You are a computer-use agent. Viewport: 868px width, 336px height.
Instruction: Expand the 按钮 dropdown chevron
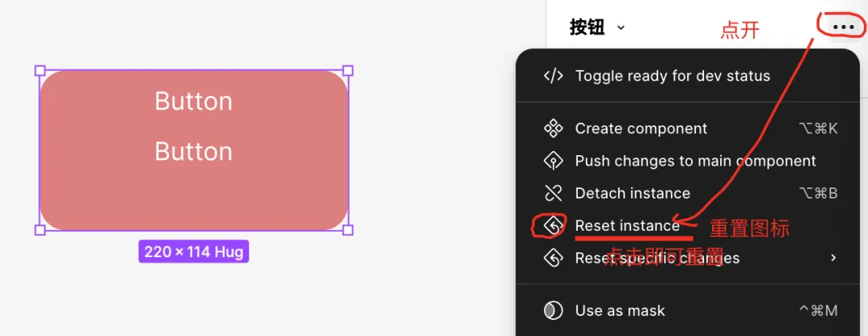(620, 27)
